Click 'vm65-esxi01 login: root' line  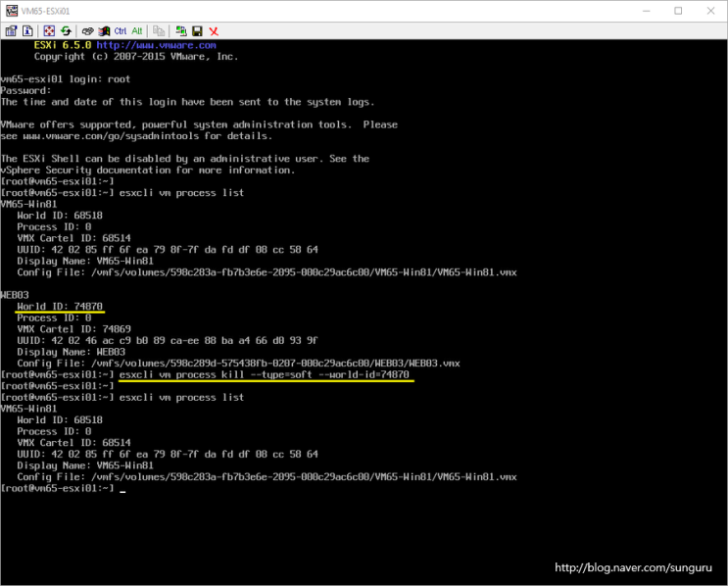click(66, 79)
